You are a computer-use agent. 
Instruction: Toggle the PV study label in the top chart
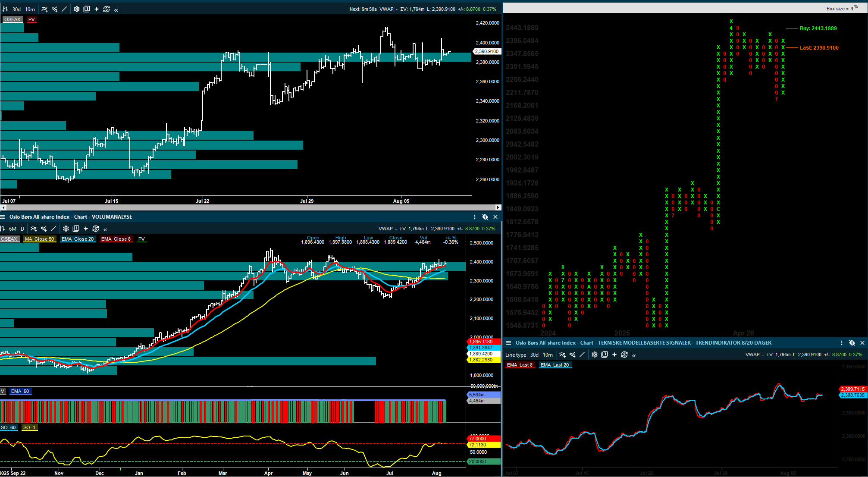(31, 19)
